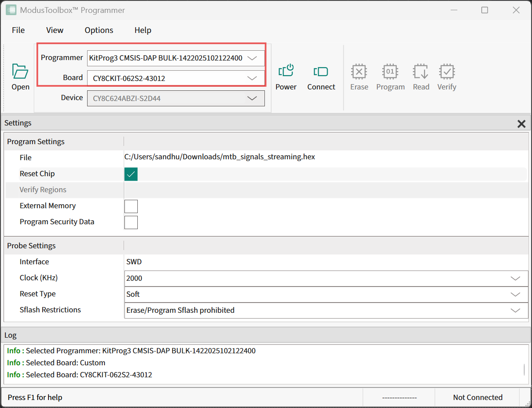
Task: Click the Verify chip icon
Action: point(446,72)
